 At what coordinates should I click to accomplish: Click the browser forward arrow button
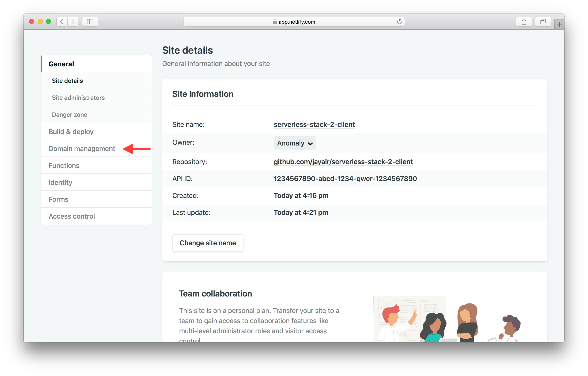click(73, 22)
